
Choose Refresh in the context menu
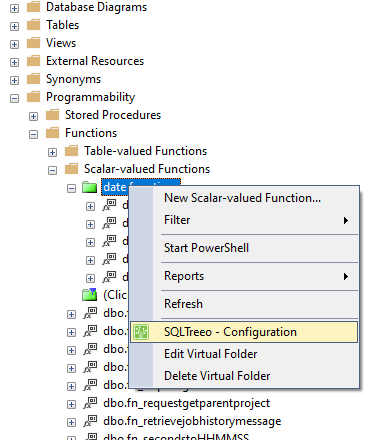click(x=244, y=304)
